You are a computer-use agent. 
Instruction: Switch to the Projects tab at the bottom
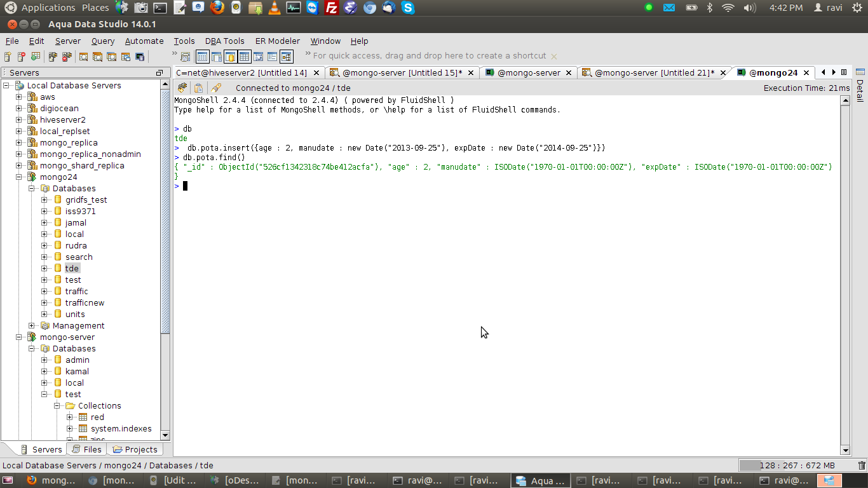coord(135,449)
